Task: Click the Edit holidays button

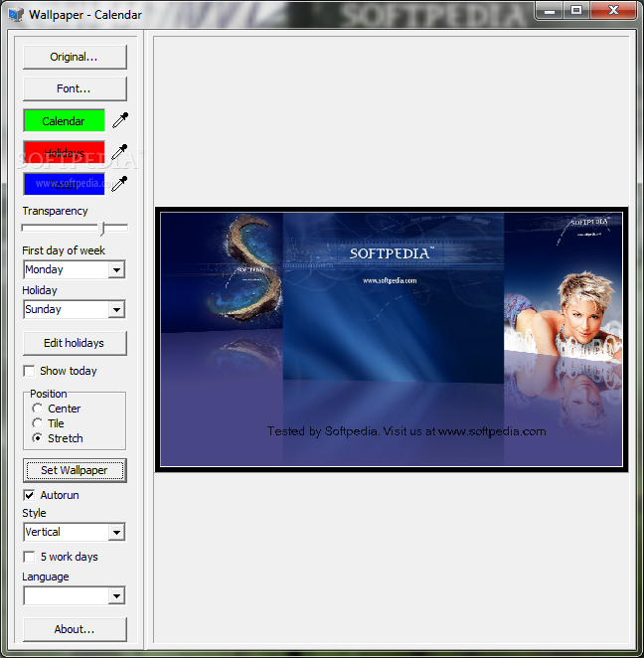Action: (75, 343)
